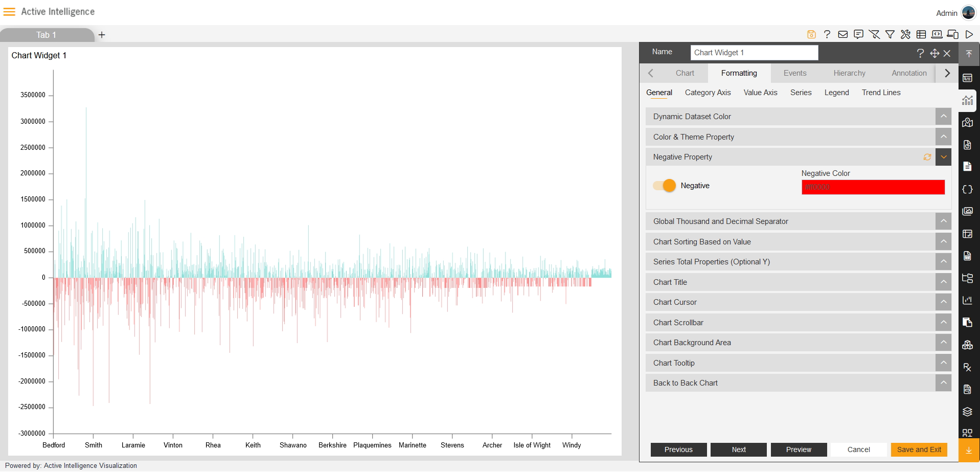Save the dashboard using the orange floppy icon
This screenshot has height=472, width=980.
tap(811, 34)
